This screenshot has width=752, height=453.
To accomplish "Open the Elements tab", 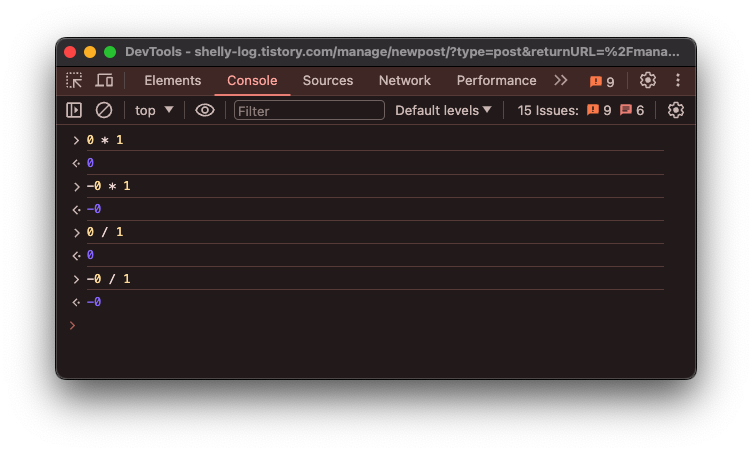I will pyautogui.click(x=173, y=81).
